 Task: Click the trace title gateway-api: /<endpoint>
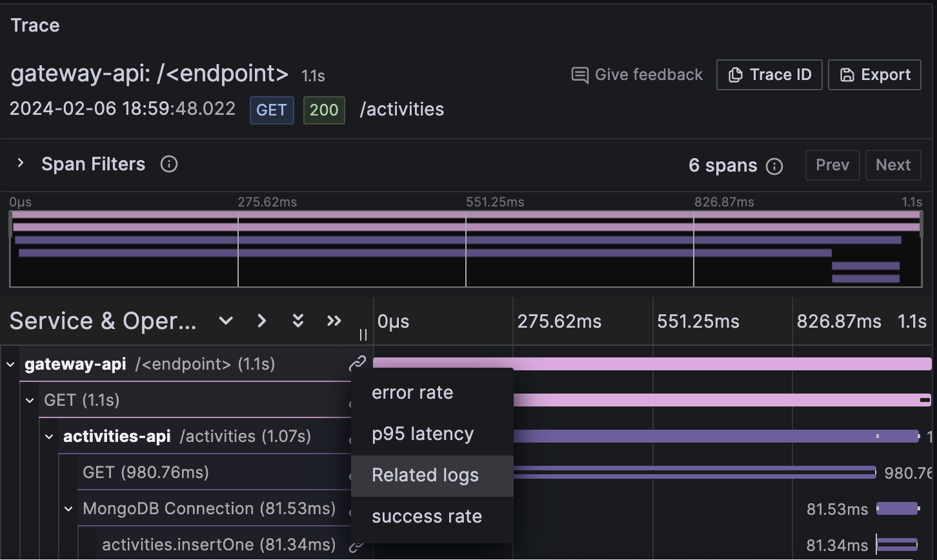[150, 74]
